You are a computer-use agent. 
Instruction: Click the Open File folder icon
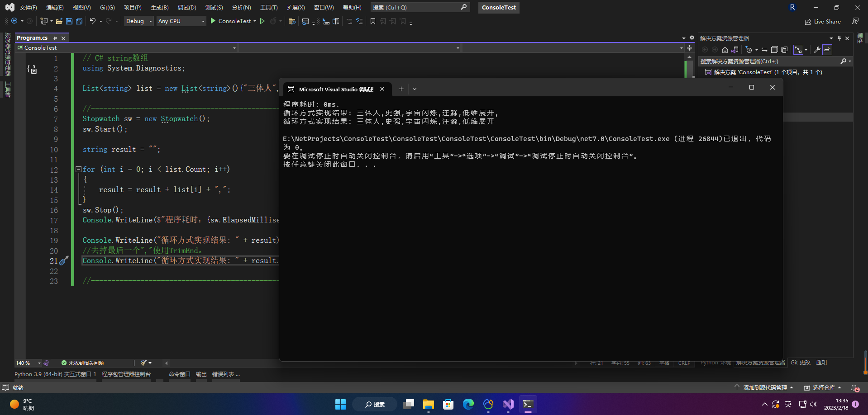[59, 21]
